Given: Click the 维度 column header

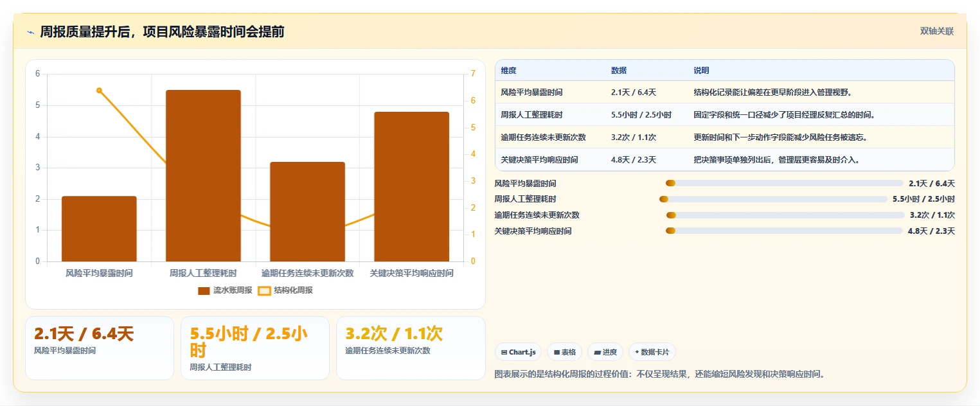Looking at the screenshot, I should (509, 71).
